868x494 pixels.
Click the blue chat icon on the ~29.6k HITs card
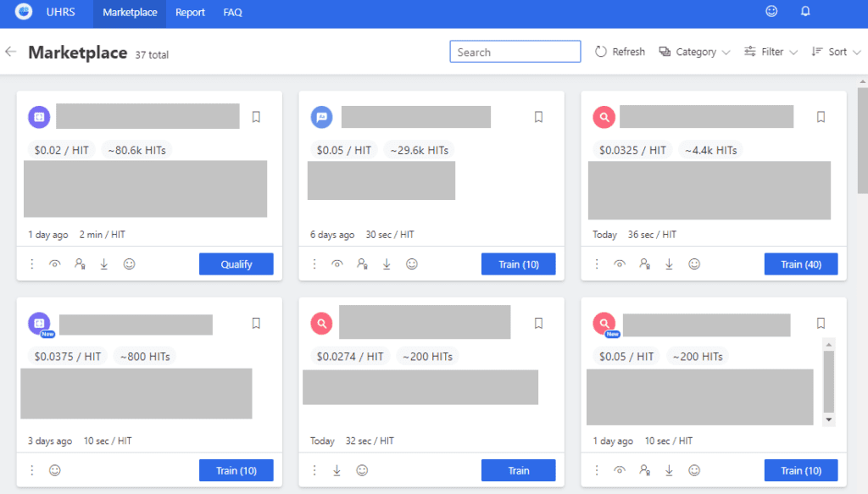tap(321, 117)
